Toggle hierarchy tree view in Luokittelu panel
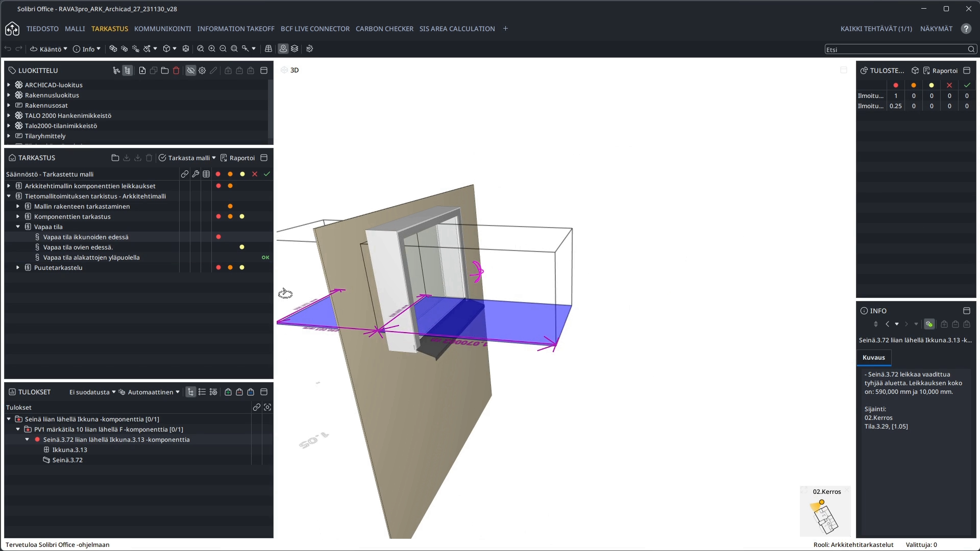The image size is (980, 551). (x=128, y=70)
